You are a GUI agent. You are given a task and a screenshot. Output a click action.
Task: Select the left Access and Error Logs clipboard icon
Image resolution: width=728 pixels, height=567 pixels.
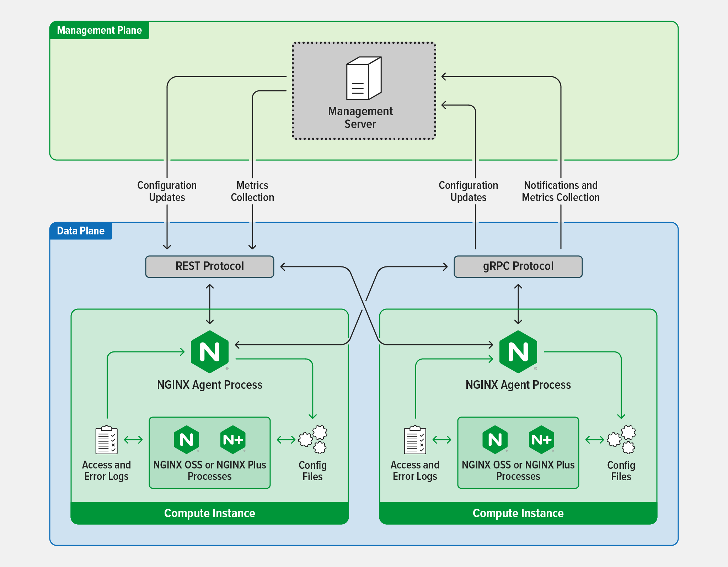[x=106, y=440]
